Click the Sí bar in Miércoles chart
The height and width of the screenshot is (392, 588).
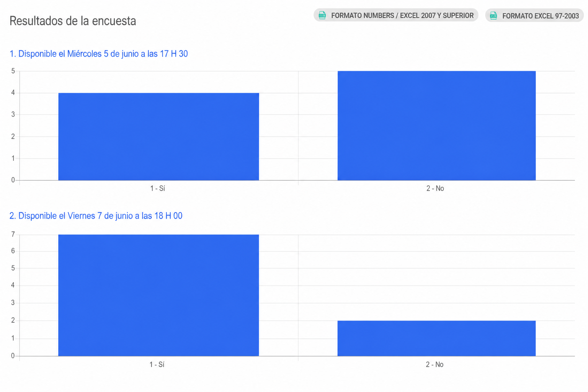(x=158, y=136)
